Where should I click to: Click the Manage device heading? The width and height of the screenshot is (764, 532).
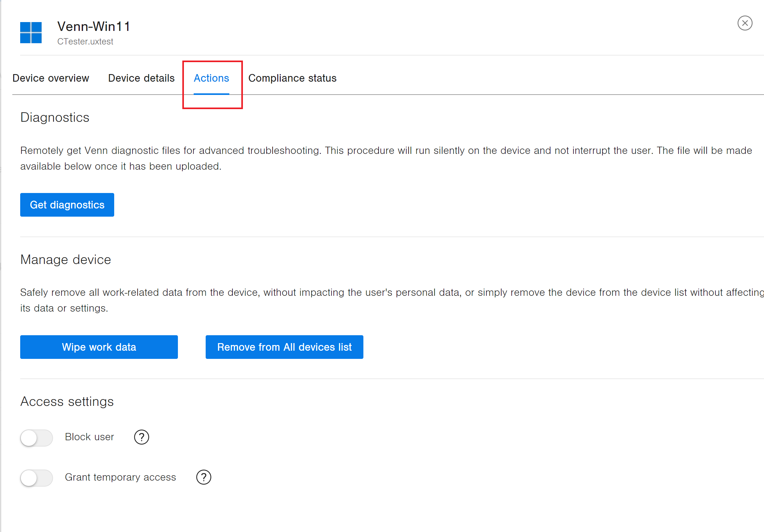(x=66, y=260)
